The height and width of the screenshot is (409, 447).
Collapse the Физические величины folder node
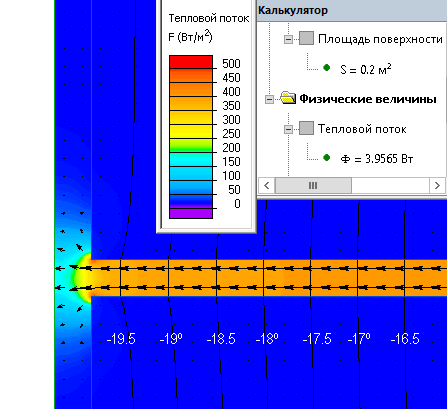point(269,99)
